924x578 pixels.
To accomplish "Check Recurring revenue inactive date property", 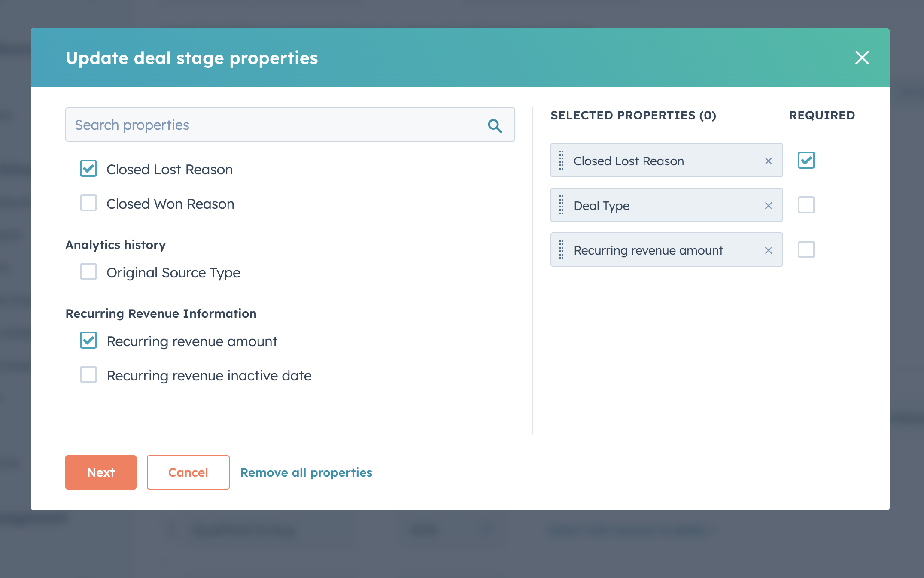I will (x=88, y=375).
